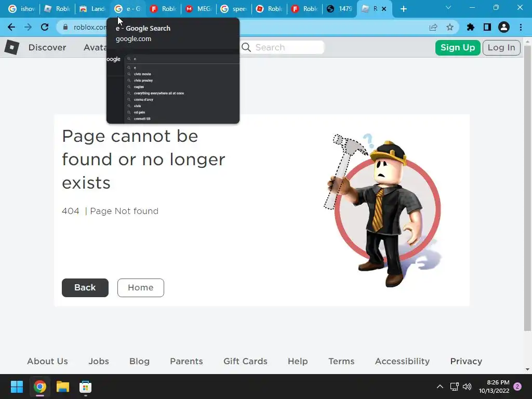532x399 pixels.
Task: Open the clock showing 8:26 PM
Action: 494,387
